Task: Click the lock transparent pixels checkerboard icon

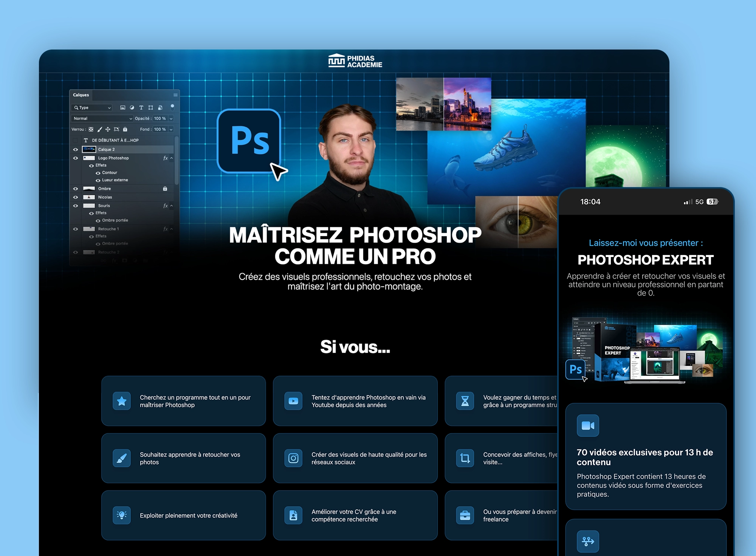Action: (x=91, y=129)
